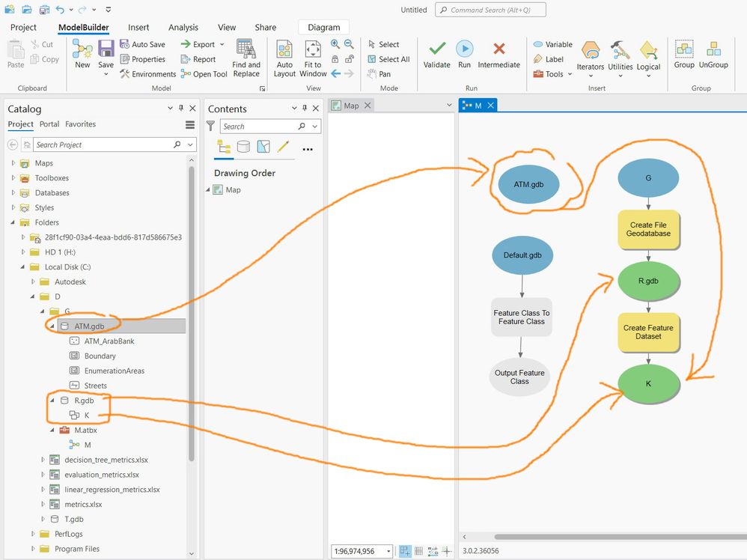Screen dimensions: 747x560
Task: Click Select All in Mode group
Action: 388,59
